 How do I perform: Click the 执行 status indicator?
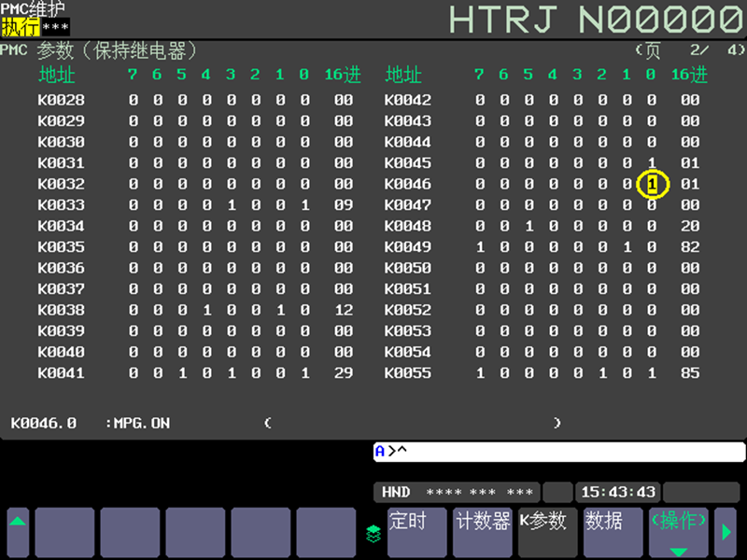(20, 27)
